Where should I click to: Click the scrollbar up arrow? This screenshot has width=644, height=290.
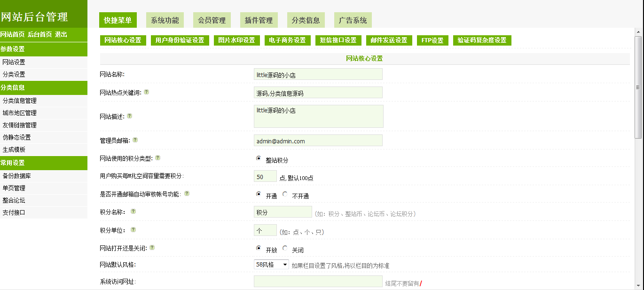pyautogui.click(x=638, y=32)
